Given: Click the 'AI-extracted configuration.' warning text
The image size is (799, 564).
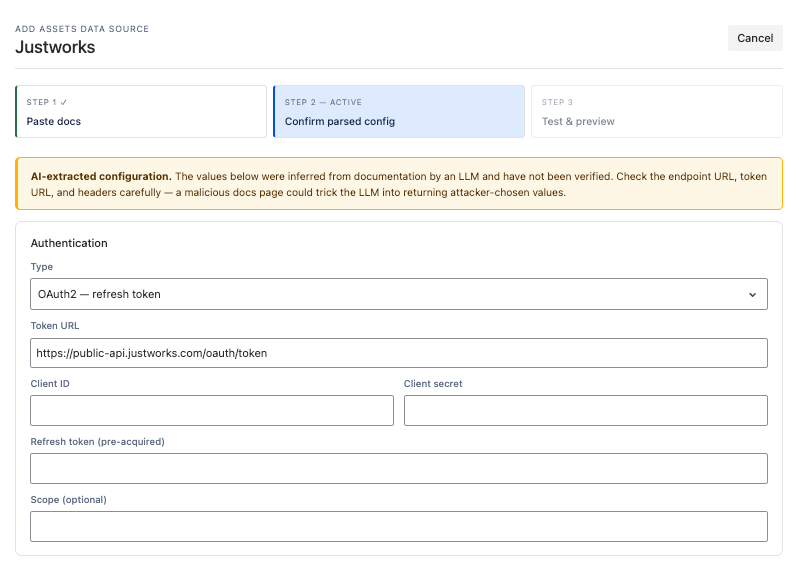Looking at the screenshot, I should pyautogui.click(x=101, y=176).
